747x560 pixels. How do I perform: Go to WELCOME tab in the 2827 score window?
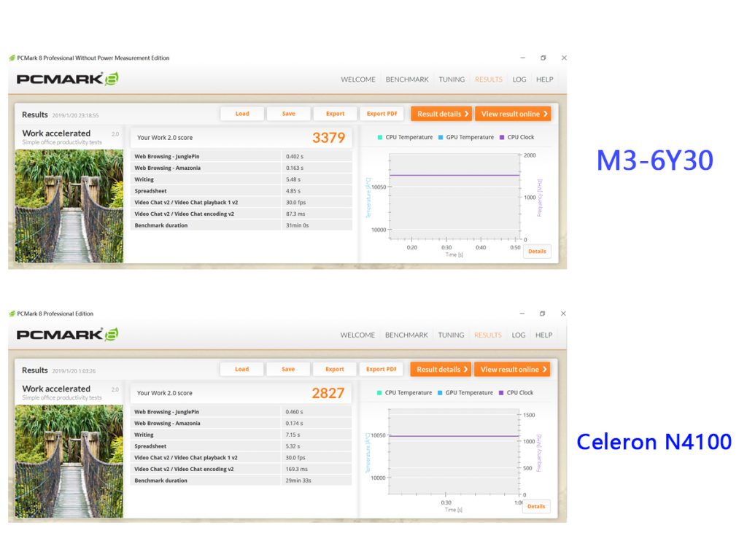(357, 335)
